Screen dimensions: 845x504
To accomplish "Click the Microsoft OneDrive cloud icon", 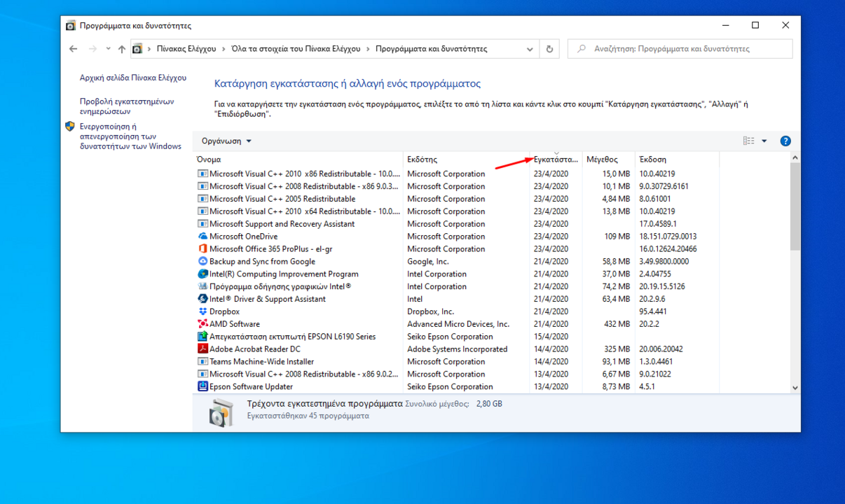I will pos(202,237).
